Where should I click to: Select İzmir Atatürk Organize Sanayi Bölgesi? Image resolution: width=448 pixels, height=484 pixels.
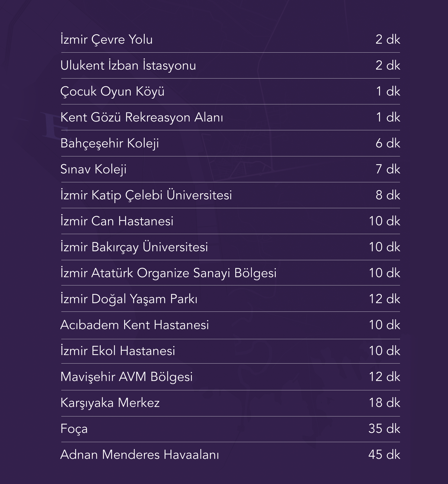coord(168,273)
